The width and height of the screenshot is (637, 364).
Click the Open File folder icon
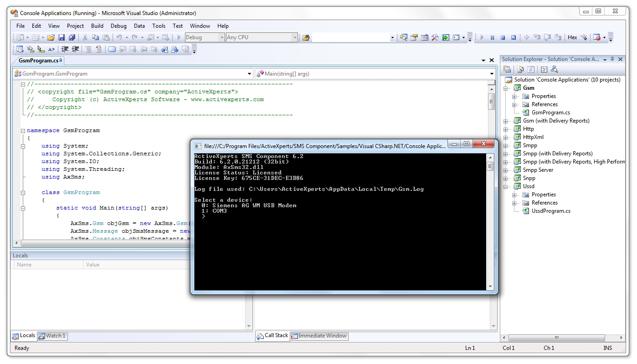(x=51, y=37)
